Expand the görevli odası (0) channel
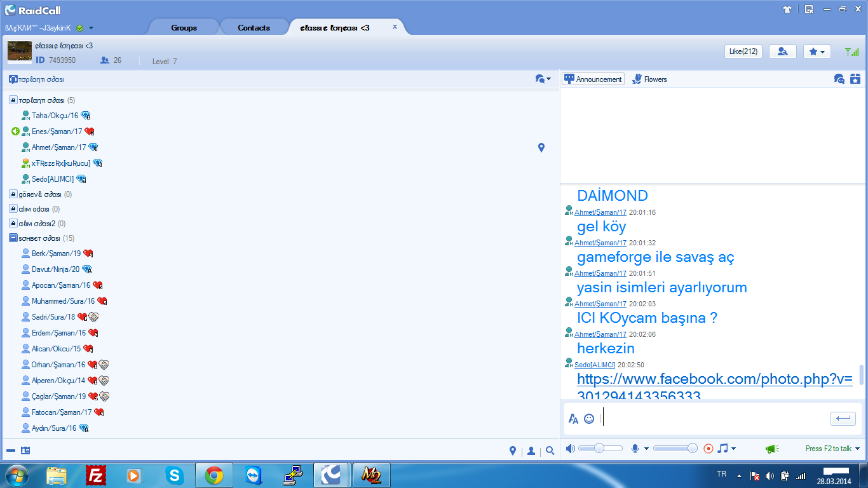This screenshot has height=488, width=868. click(x=13, y=194)
